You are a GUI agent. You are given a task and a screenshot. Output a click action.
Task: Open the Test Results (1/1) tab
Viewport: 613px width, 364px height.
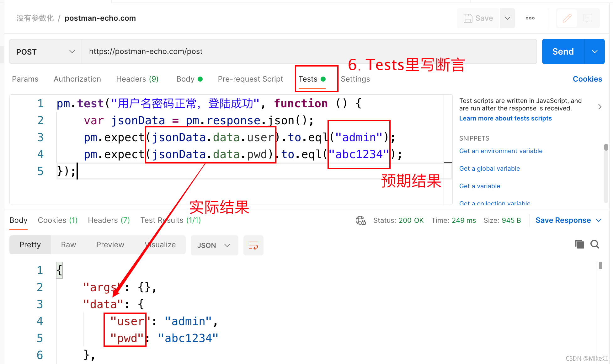coord(171,220)
